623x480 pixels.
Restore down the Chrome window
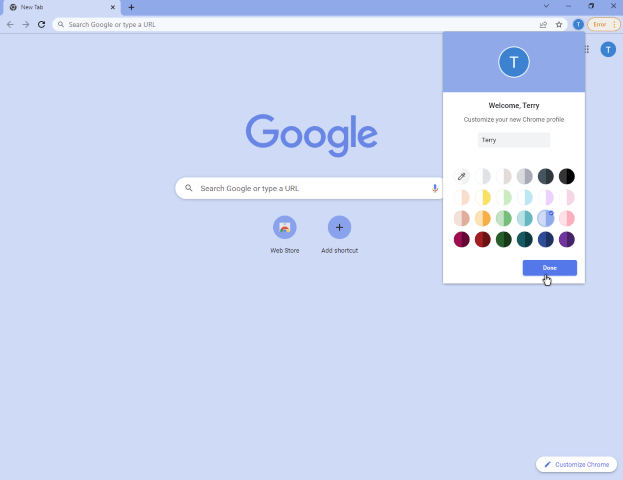591,6
